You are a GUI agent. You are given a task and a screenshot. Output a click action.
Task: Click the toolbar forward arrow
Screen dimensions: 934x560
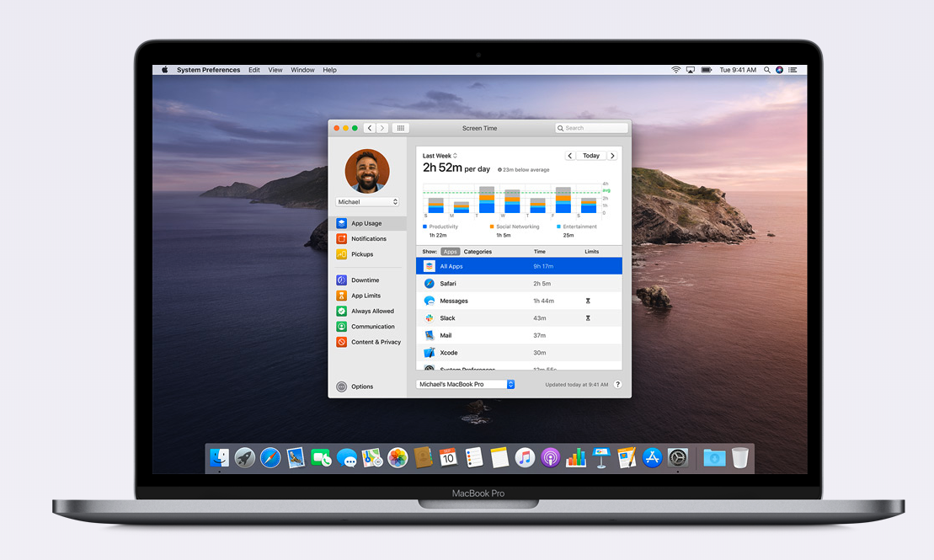382,128
